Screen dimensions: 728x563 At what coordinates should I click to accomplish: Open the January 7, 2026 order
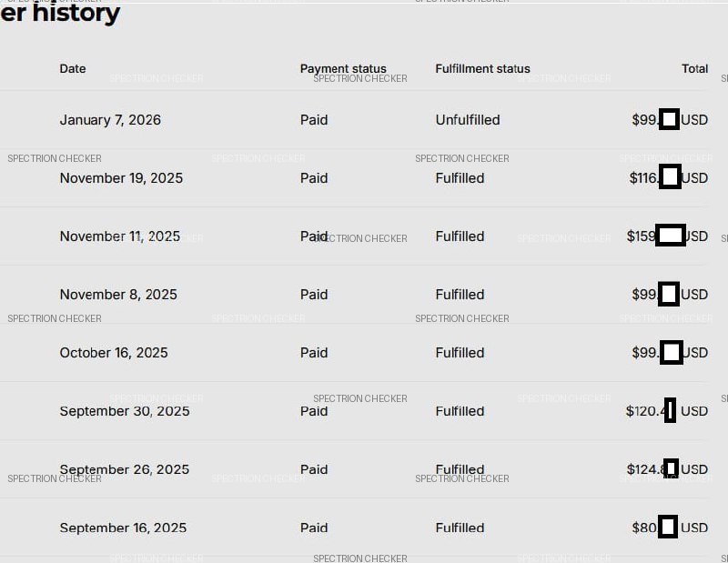click(110, 120)
